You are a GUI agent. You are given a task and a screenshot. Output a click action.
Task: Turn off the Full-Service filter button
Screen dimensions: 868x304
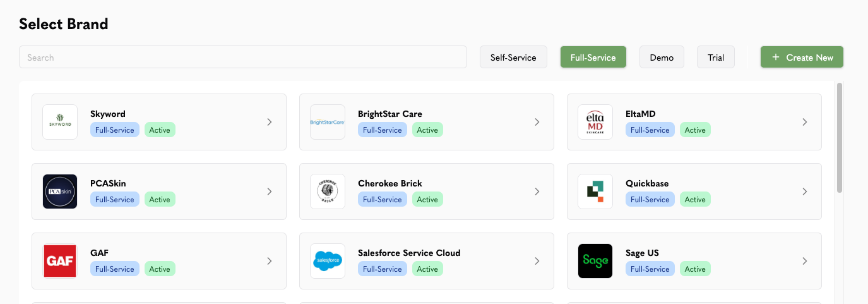pyautogui.click(x=593, y=58)
